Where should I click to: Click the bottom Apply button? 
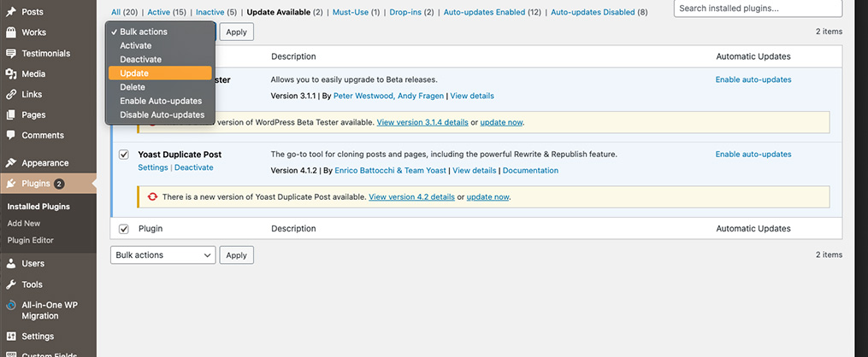point(236,255)
